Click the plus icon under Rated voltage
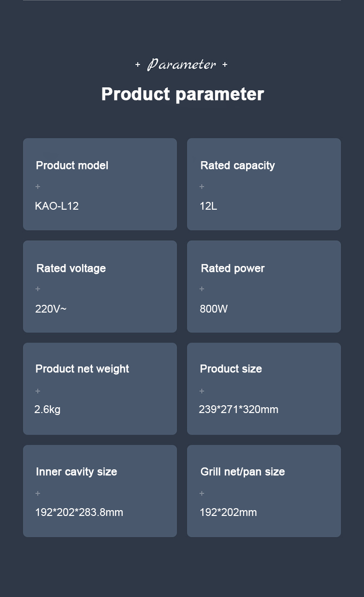 [x=38, y=289]
